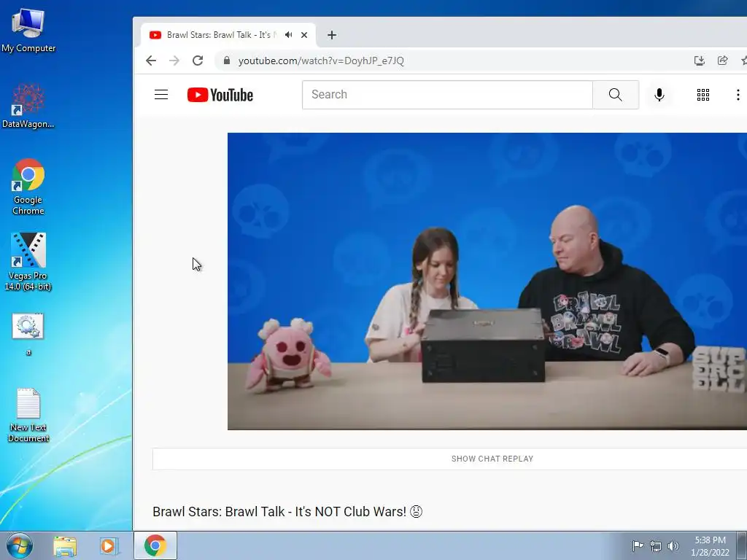Click the share page icon in address bar

pyautogui.click(x=723, y=61)
